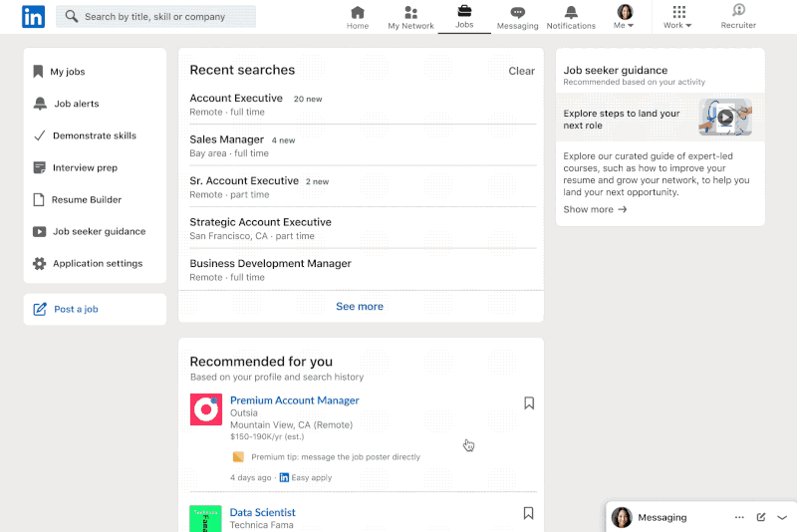
Task: Click compose new message icon
Action: 761,517
